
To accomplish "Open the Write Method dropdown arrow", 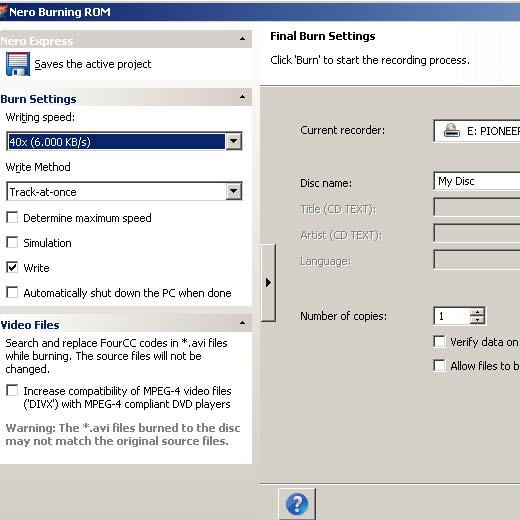I will 234,191.
